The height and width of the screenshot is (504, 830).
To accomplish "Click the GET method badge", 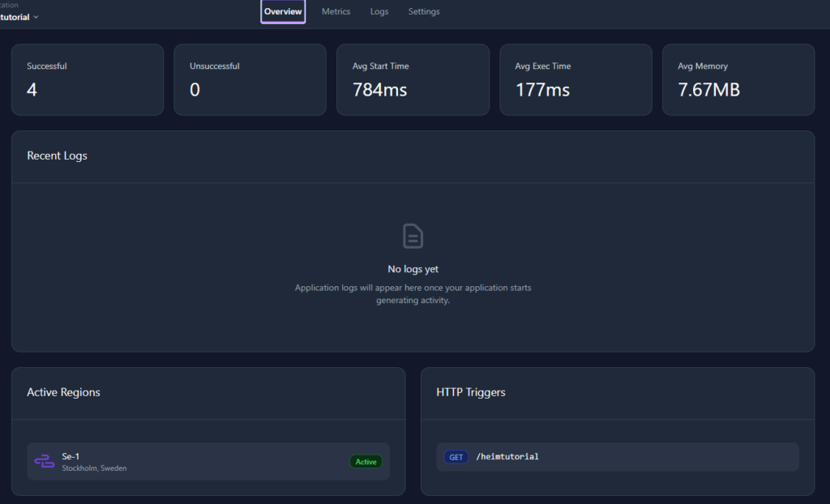I will (456, 457).
